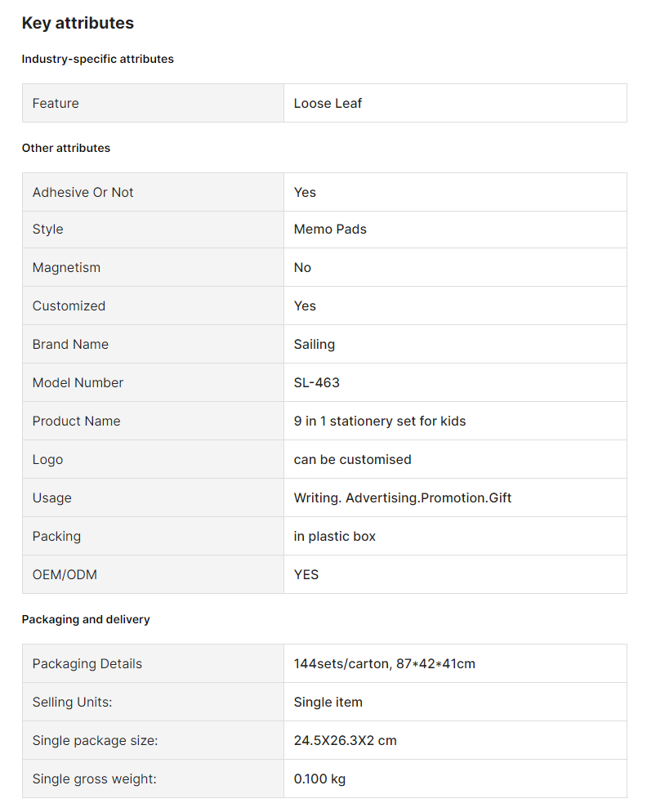
Task: Select the SL-463 model number
Action: [x=316, y=382]
